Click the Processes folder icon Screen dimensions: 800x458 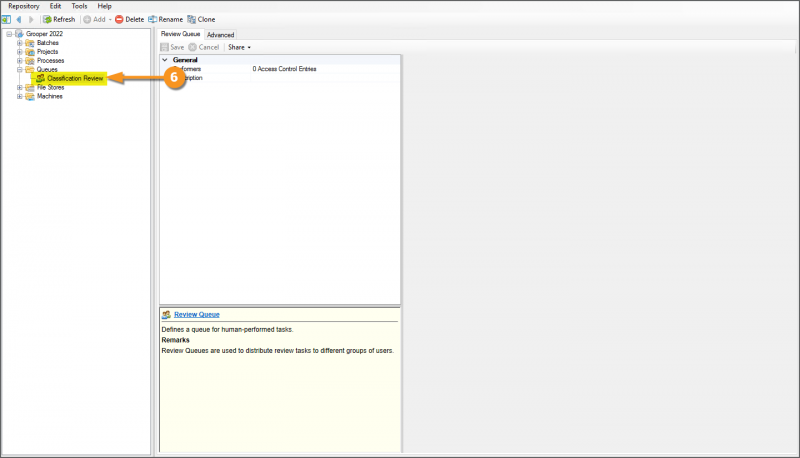(x=30, y=61)
